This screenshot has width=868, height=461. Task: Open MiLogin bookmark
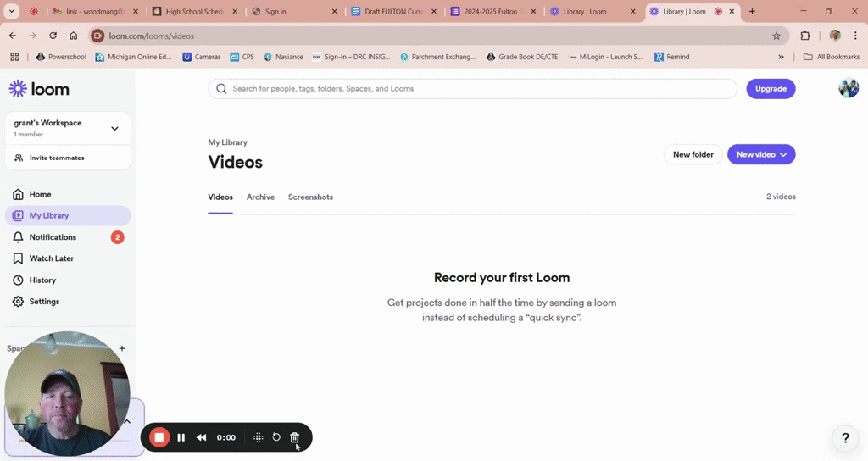tap(605, 57)
